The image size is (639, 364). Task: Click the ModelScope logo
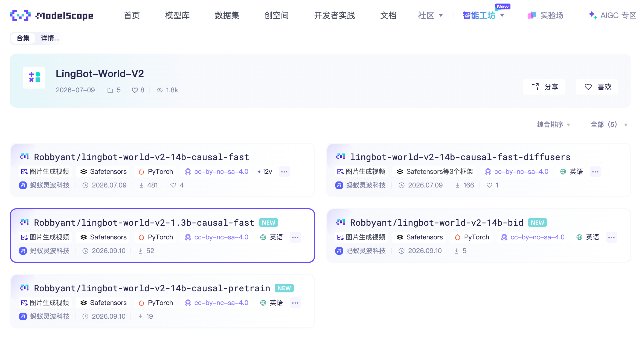51,15
